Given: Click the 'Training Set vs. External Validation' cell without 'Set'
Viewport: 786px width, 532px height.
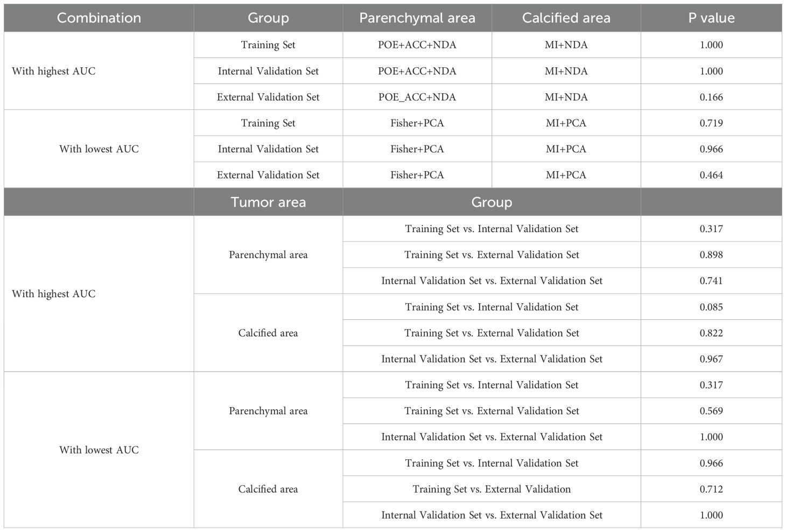Looking at the screenshot, I should (492, 489).
